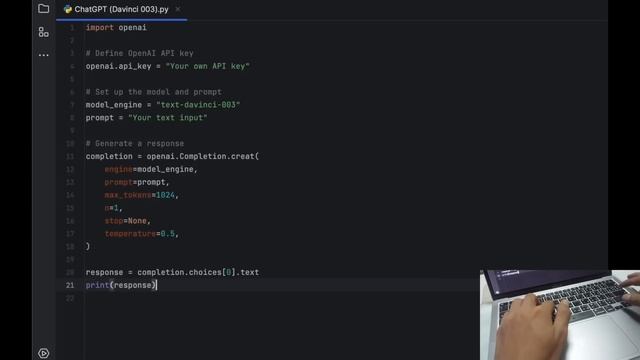
Task: Click the n=1 argument
Action: pyautogui.click(x=113, y=208)
